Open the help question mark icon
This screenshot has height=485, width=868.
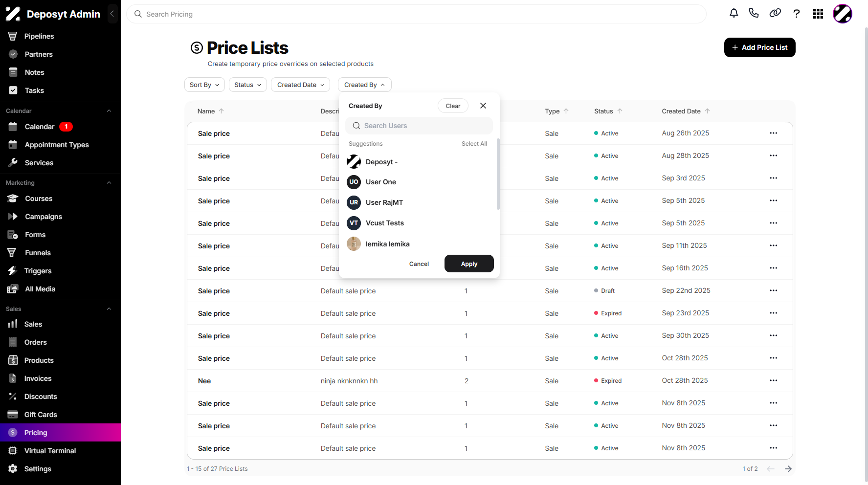tap(797, 14)
